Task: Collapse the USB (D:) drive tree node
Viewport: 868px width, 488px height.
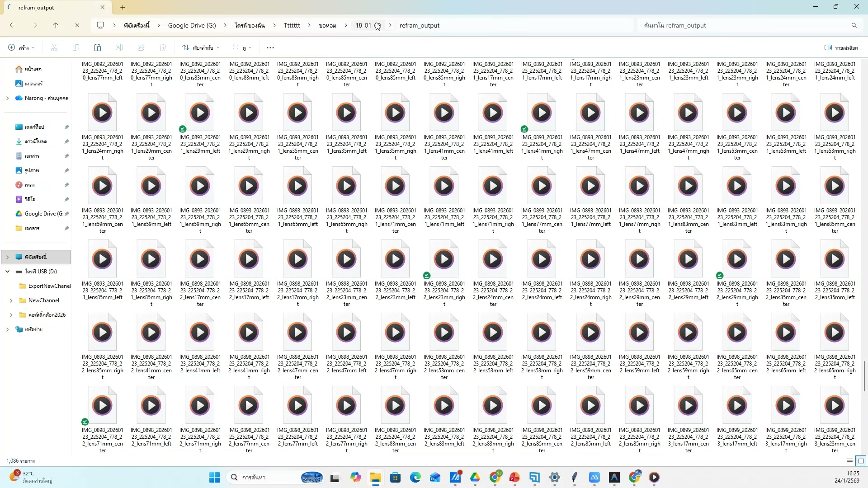Action: pos(7,272)
